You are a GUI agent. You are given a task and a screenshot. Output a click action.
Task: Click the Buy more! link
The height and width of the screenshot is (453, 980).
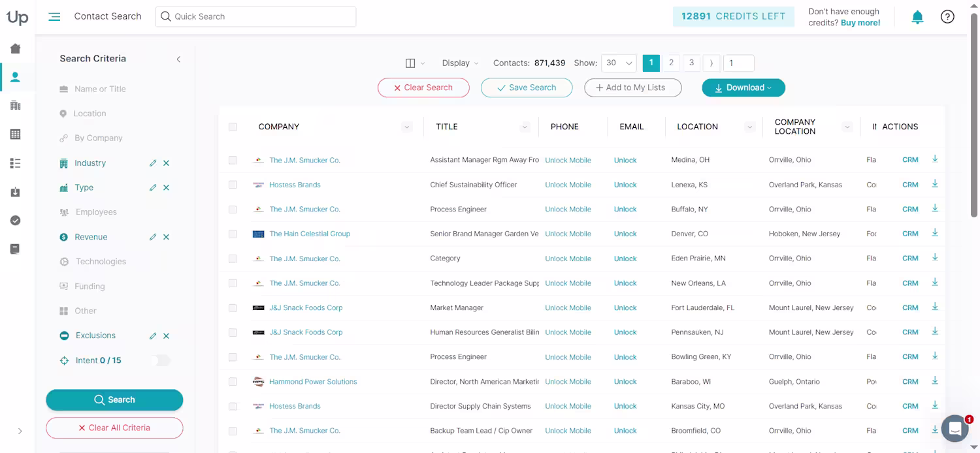pos(860,23)
